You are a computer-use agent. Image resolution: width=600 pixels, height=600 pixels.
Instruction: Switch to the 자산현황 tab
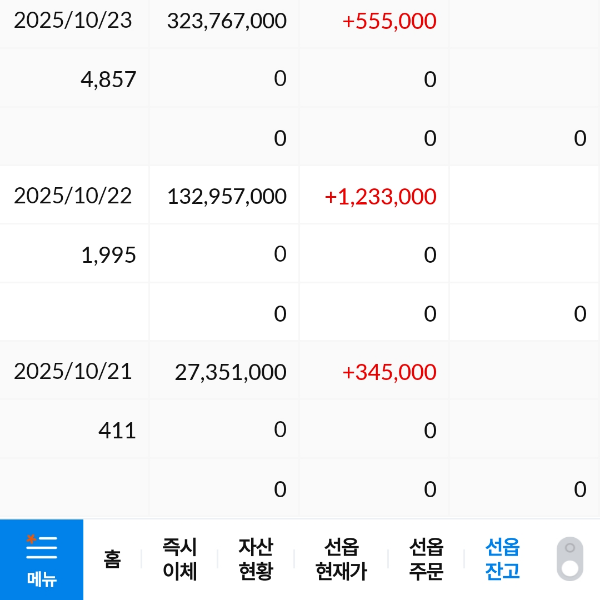tap(255, 559)
